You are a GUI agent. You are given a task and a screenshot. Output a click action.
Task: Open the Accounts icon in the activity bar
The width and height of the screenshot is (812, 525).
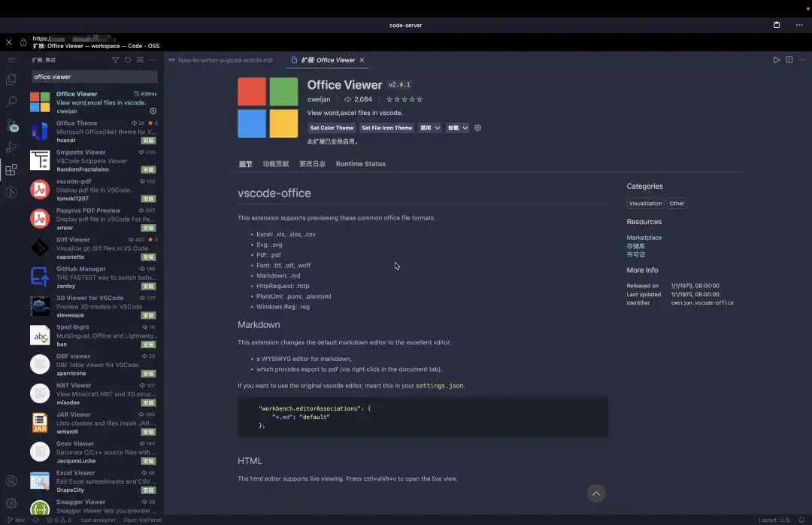coord(11,481)
